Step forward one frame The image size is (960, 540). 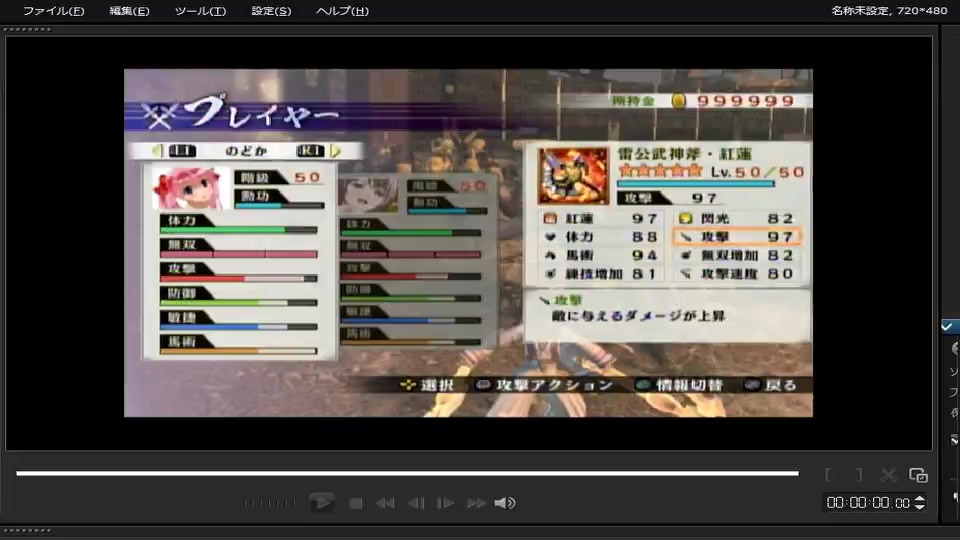(446, 503)
